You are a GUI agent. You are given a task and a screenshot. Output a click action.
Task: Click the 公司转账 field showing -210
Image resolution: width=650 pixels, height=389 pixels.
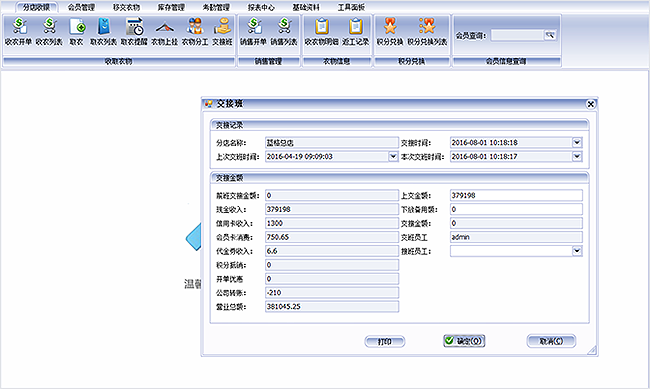(x=332, y=293)
